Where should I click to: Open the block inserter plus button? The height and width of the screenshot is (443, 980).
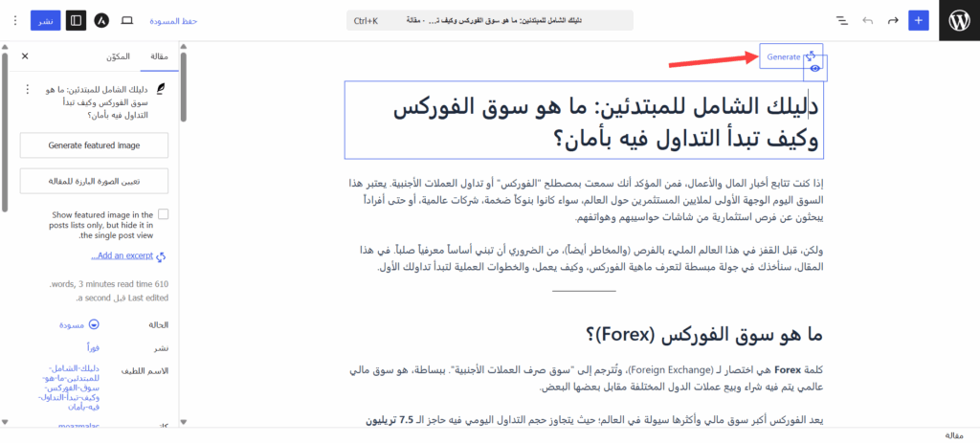click(x=918, y=20)
